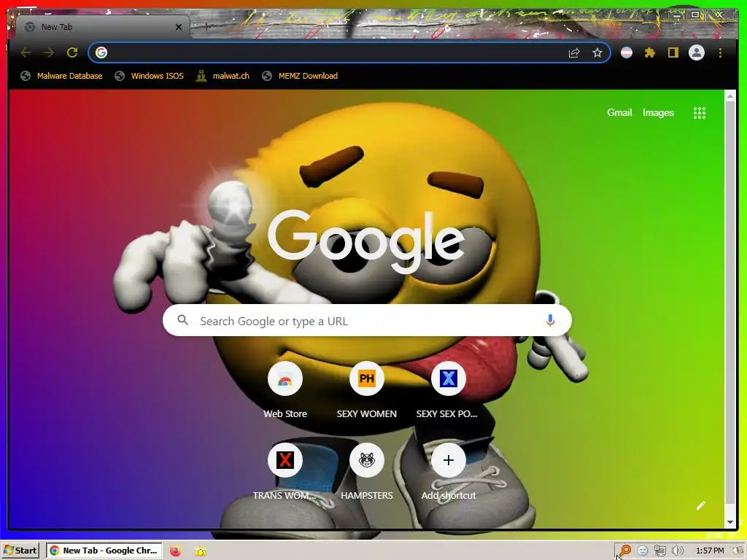Share this page from address bar
The image size is (747, 560).
574,52
